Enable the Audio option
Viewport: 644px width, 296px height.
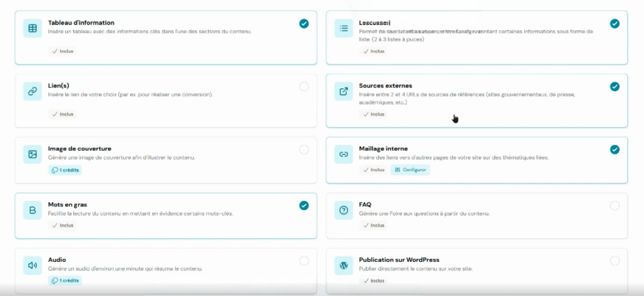pyautogui.click(x=304, y=260)
